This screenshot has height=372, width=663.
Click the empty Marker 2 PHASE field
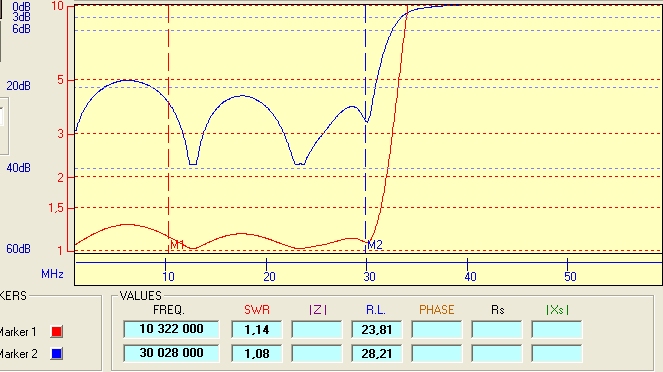click(x=436, y=353)
